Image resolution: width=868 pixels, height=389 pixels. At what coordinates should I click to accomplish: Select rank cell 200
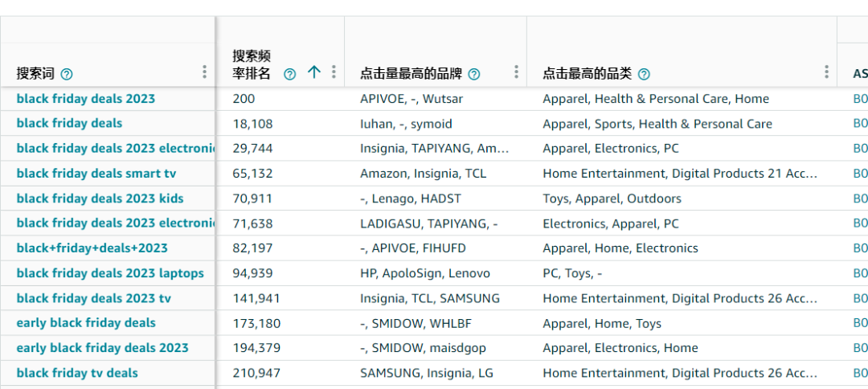244,99
